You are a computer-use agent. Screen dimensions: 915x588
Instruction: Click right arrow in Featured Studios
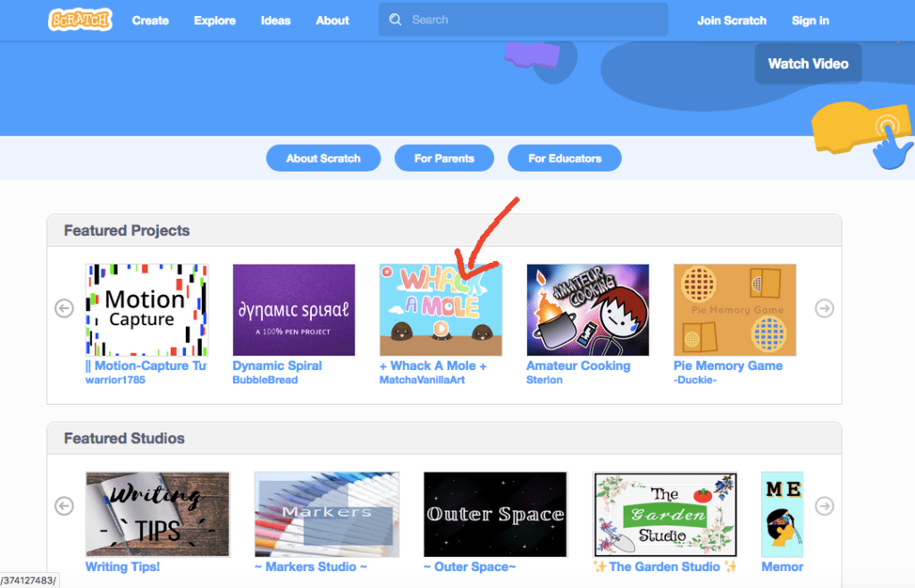pos(824,507)
